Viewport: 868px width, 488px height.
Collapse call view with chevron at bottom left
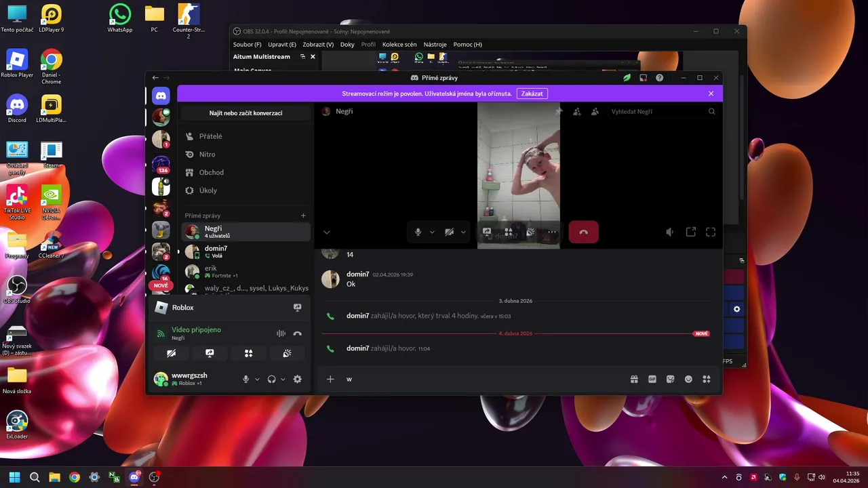(326, 232)
